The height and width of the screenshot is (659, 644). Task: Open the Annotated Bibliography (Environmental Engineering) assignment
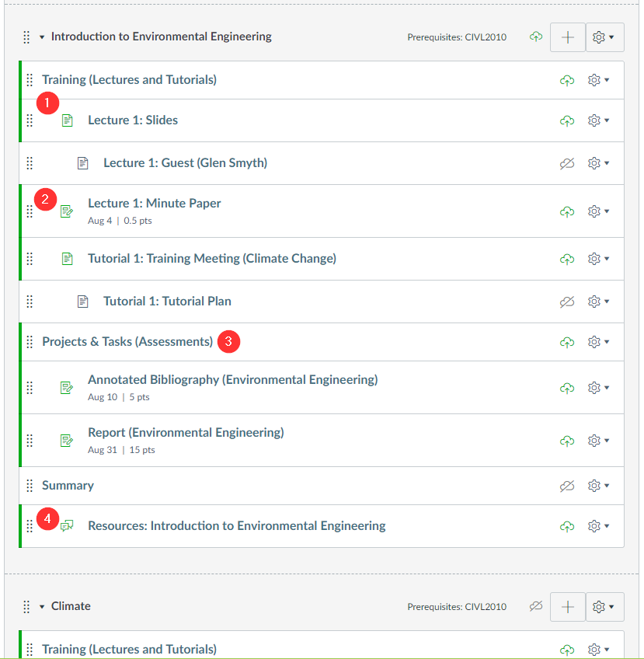pos(232,379)
